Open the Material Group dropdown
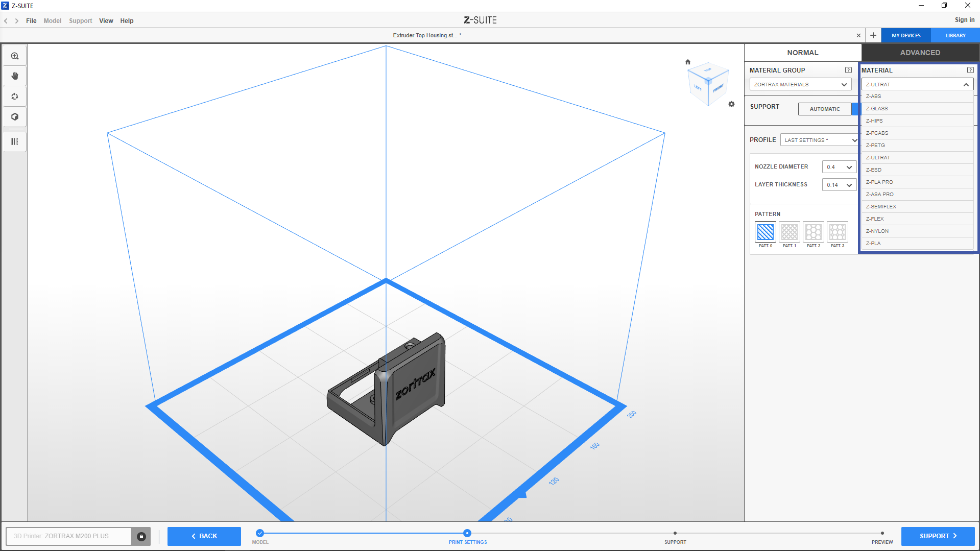Image resolution: width=980 pixels, height=551 pixels. (x=800, y=84)
